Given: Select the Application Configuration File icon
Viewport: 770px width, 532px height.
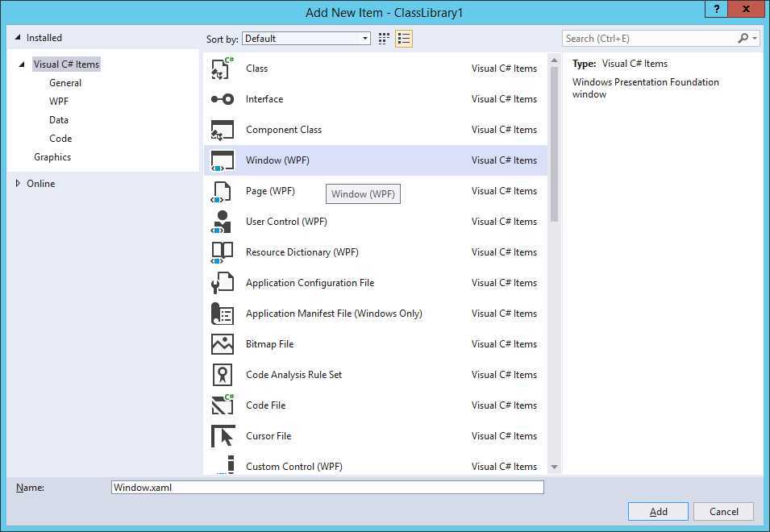Looking at the screenshot, I should pos(223,283).
